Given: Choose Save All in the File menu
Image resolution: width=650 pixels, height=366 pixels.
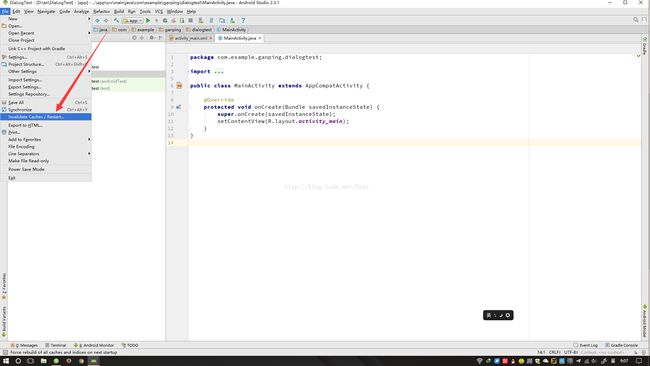Looking at the screenshot, I should click(46, 102).
